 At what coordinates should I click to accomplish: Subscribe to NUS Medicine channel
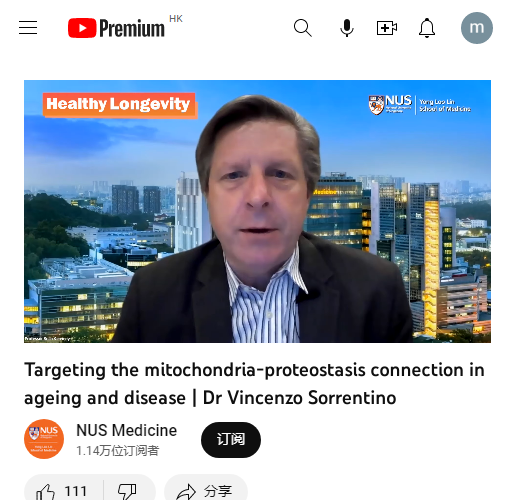231,440
